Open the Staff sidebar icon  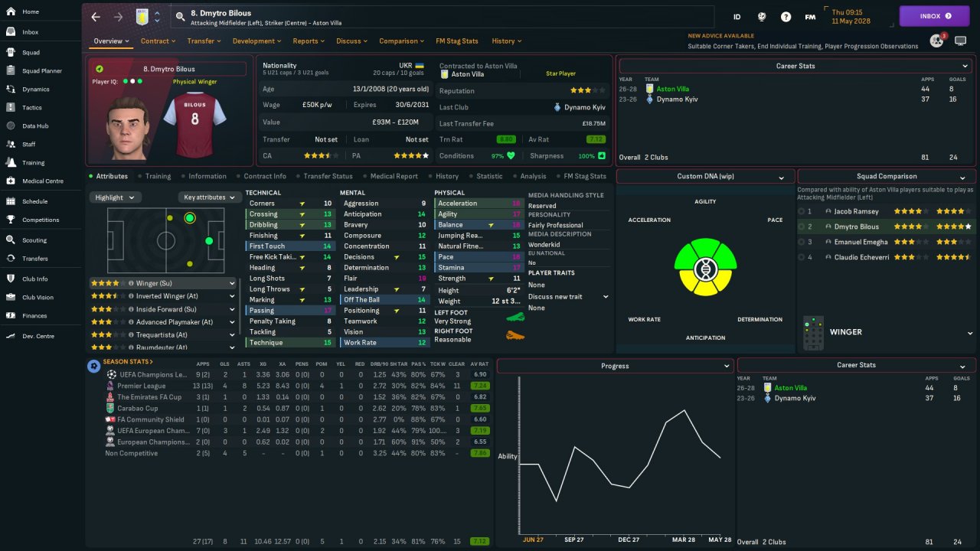point(11,144)
